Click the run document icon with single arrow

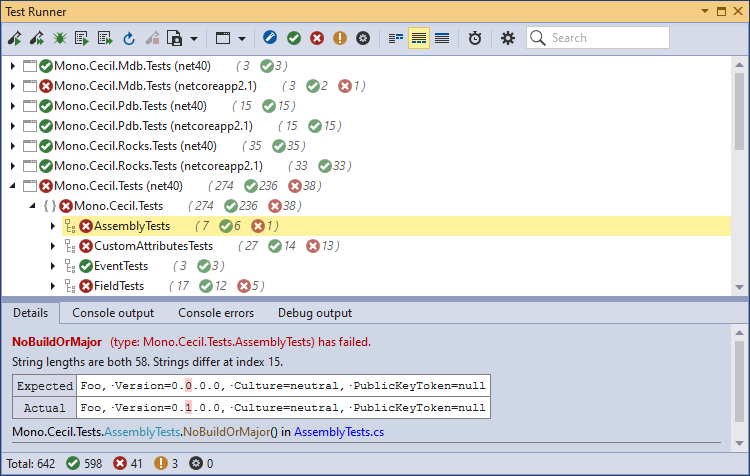82,38
